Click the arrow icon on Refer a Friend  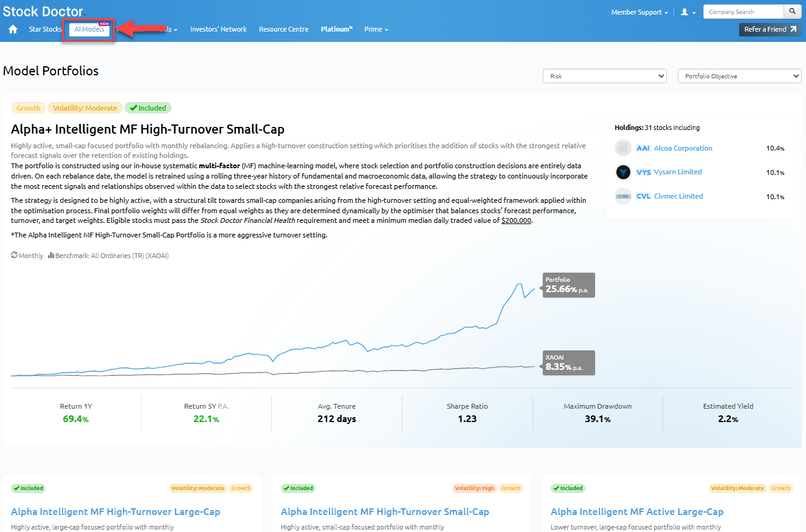coord(793,29)
